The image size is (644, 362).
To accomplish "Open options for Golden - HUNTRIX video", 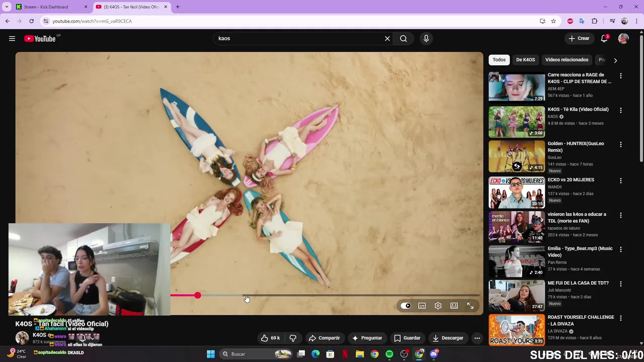I will click(x=620, y=144).
